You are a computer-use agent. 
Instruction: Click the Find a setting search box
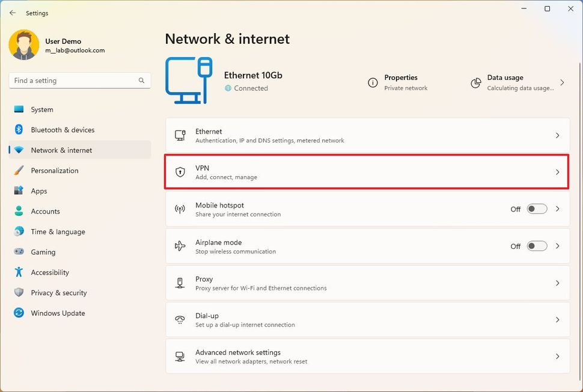coord(72,80)
